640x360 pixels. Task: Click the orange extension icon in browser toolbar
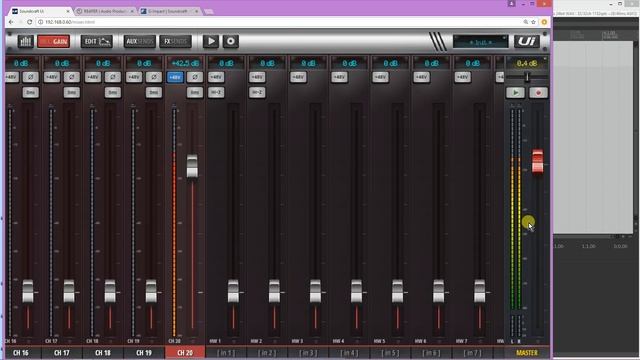[544, 22]
